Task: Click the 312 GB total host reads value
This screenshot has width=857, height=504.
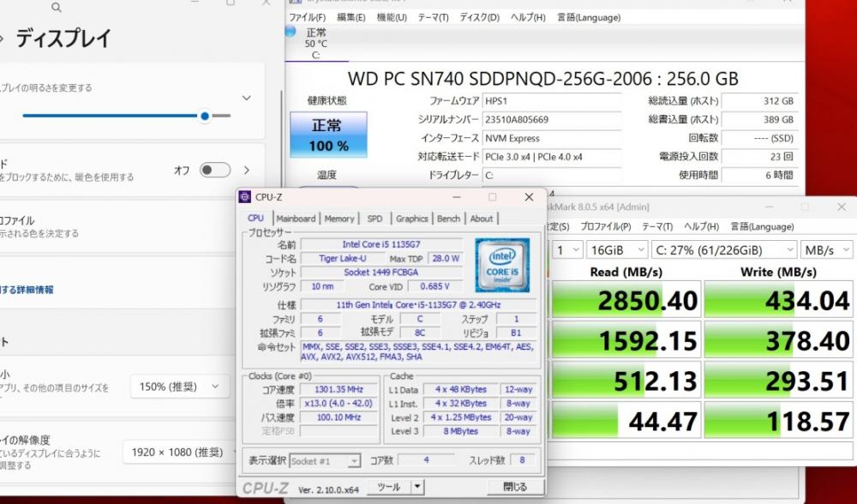Action: click(x=759, y=101)
